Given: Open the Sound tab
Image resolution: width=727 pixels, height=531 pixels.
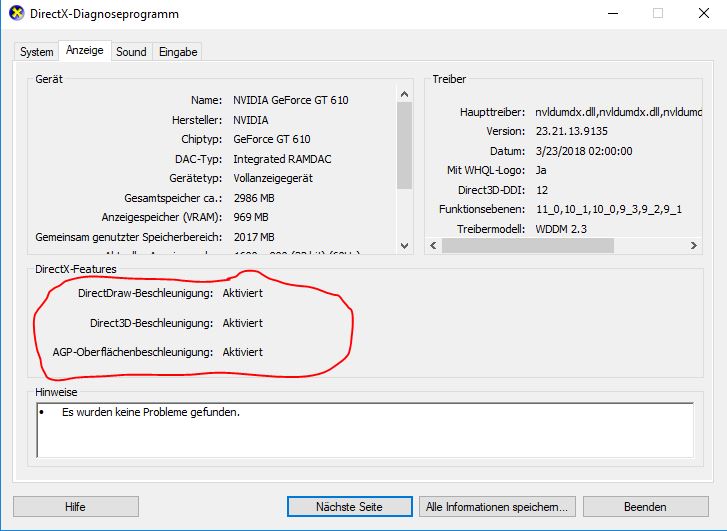Looking at the screenshot, I should (131, 51).
